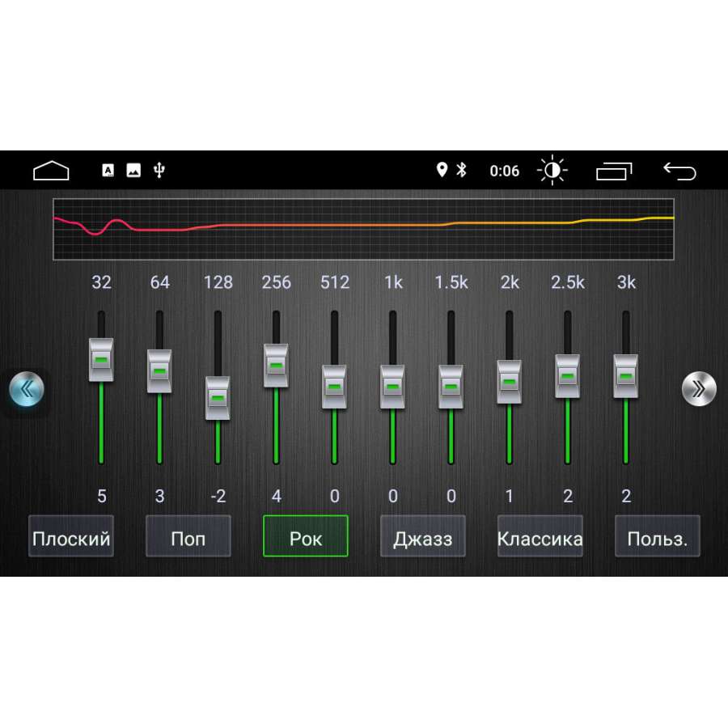Select the Польз. user preset
Viewport: 728px width, 728px height.
(x=658, y=535)
